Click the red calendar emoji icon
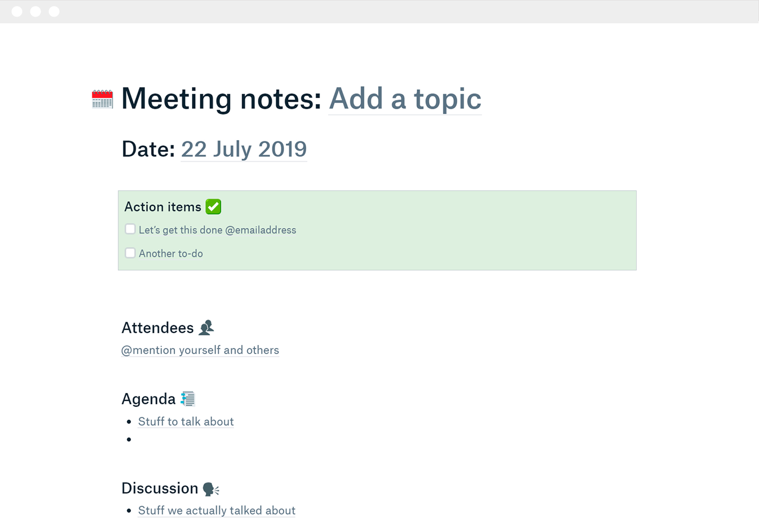This screenshot has width=759, height=532. click(x=102, y=99)
